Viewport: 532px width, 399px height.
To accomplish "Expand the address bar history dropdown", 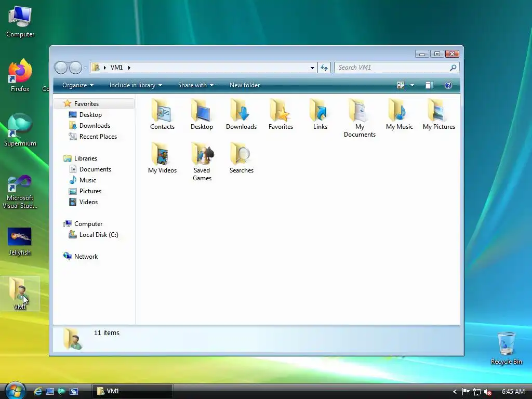I will click(x=312, y=68).
